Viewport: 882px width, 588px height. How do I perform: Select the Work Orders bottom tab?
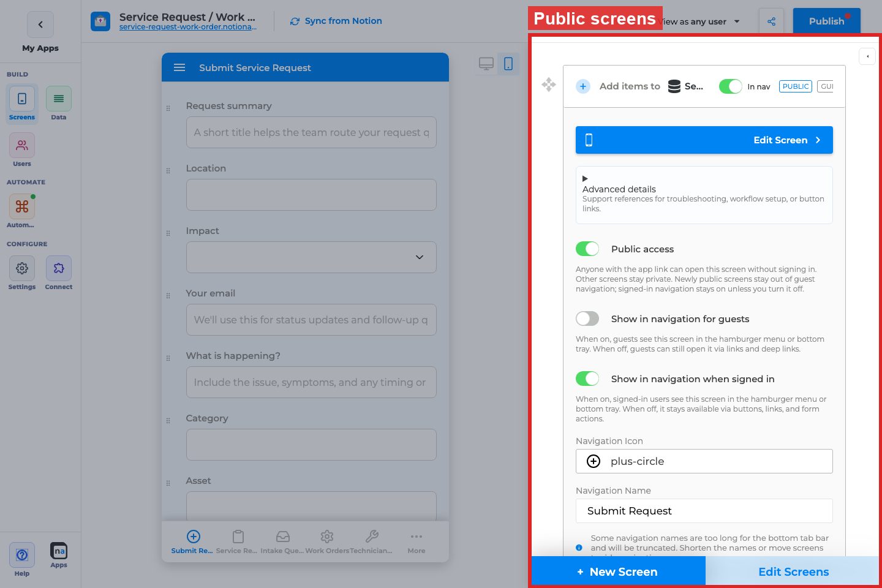click(327, 542)
